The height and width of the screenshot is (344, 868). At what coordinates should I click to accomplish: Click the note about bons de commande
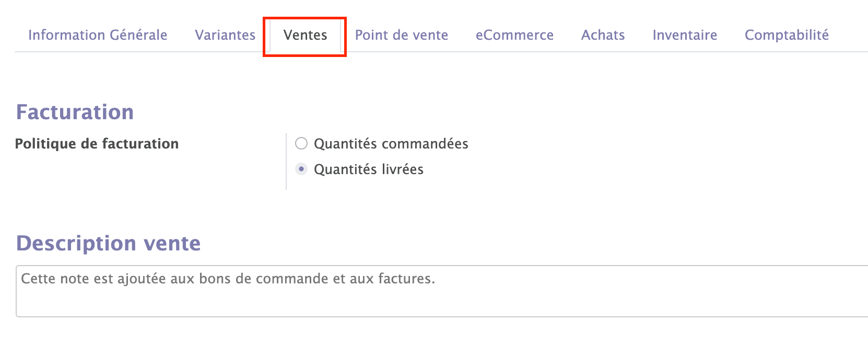(x=227, y=278)
